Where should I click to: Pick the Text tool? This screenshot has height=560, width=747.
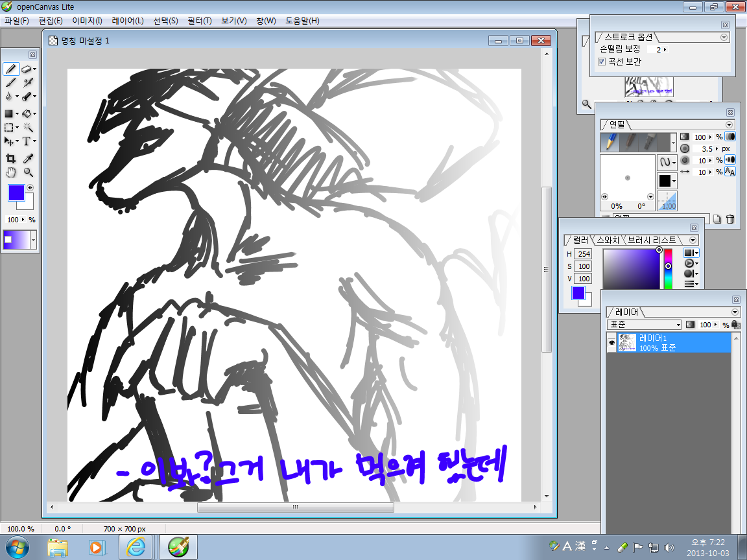(x=27, y=141)
